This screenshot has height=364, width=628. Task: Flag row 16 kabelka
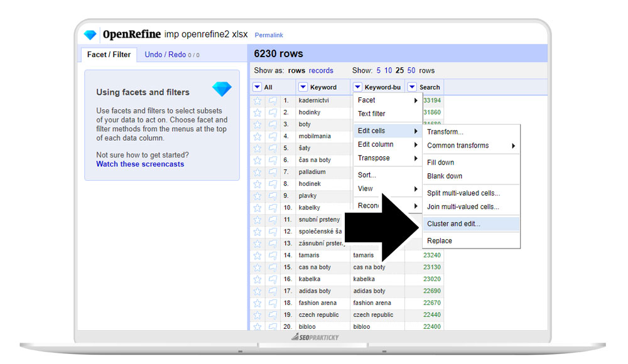273,279
